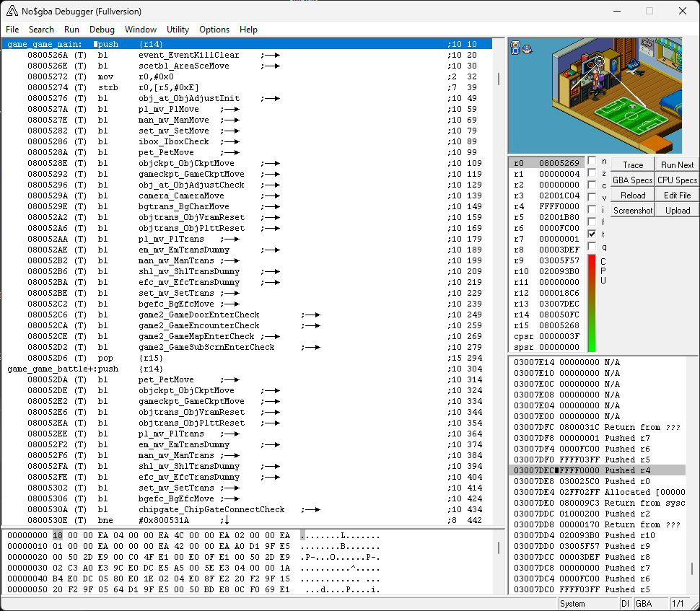Select the bl bgefc_BgEfcMove line at 080052C2

pos(247,304)
